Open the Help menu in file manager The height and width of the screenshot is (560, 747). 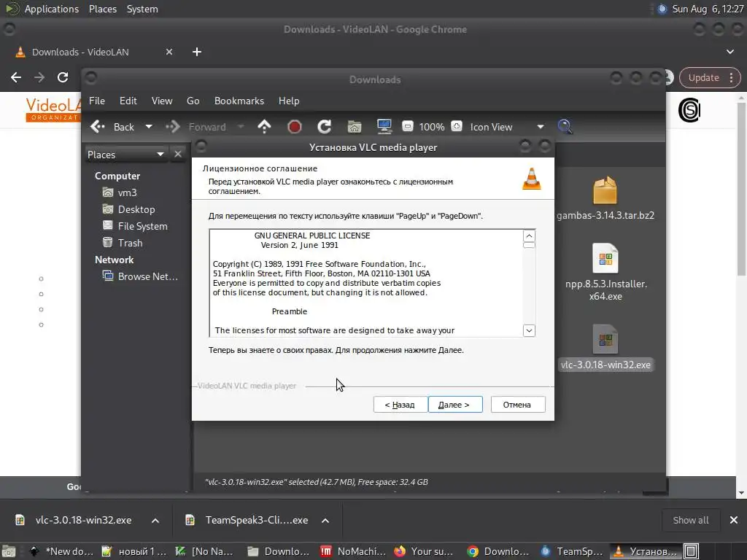tap(289, 101)
